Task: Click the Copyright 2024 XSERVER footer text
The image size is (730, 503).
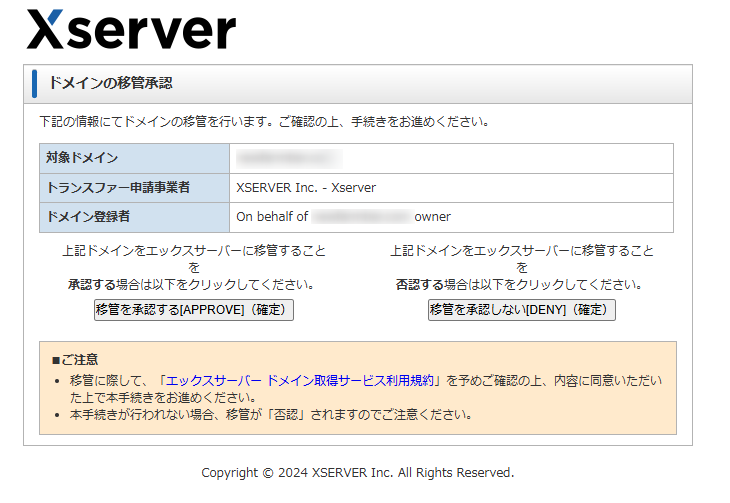Action: (x=358, y=472)
